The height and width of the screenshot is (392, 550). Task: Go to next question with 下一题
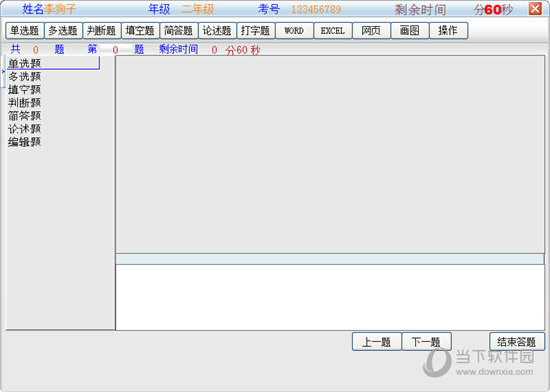(426, 342)
